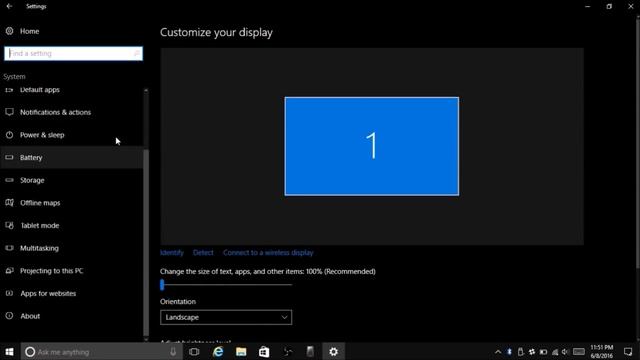
Task: Click the Power & sleep icon
Action: coord(9,135)
